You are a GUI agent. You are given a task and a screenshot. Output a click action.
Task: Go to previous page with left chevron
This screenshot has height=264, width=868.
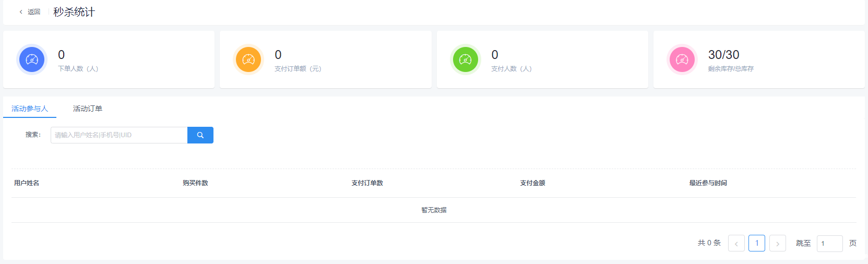coord(736,244)
